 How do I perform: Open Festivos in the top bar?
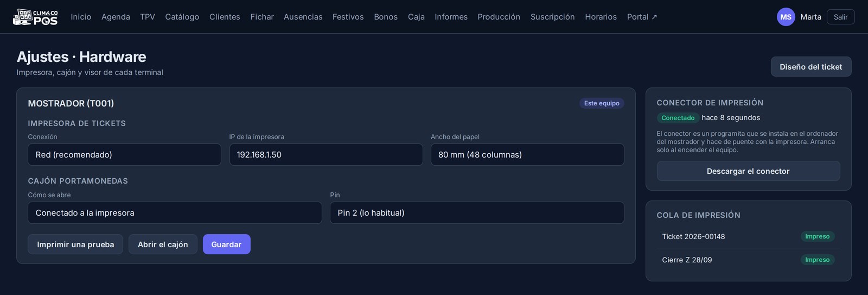(x=348, y=17)
